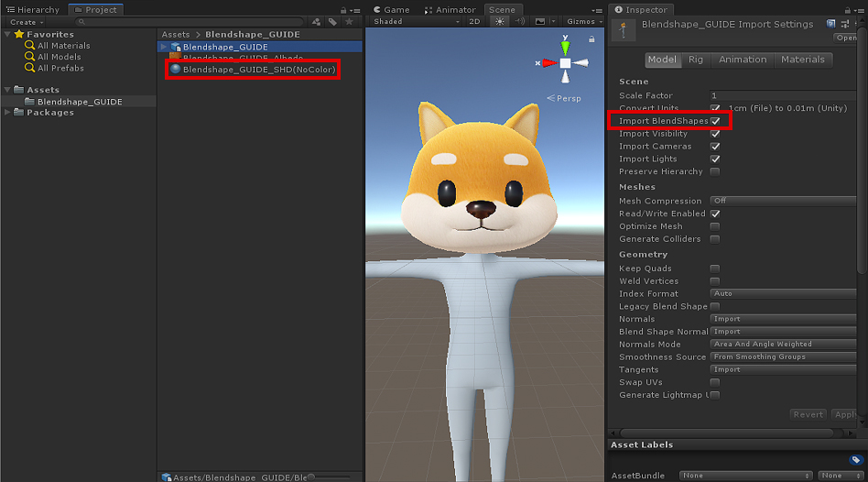Open Create dropdown in Project panel
This screenshot has width=868, height=482.
pos(26,22)
